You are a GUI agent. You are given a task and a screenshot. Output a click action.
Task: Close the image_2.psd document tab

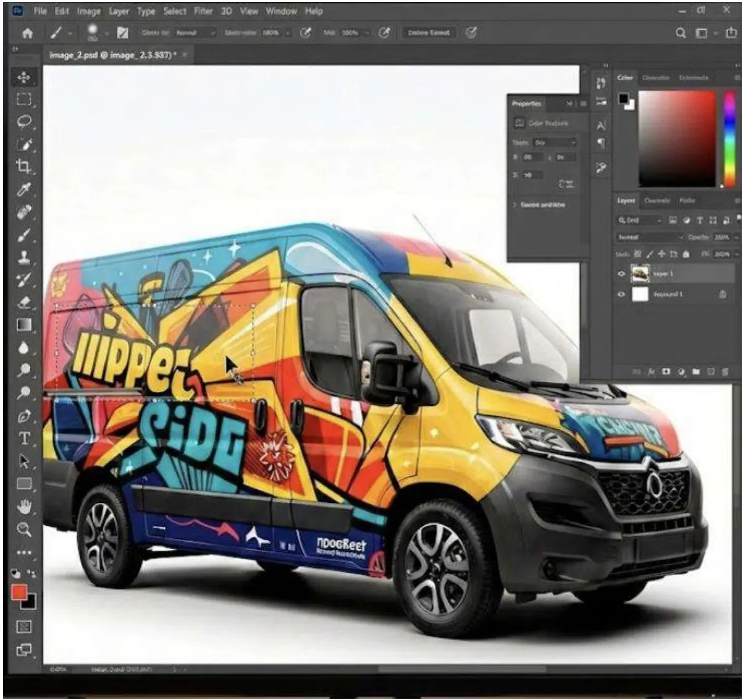[x=184, y=55]
